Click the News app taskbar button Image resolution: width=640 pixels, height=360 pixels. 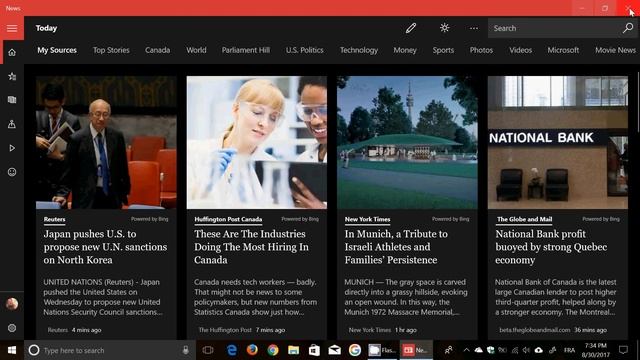[x=416, y=350]
